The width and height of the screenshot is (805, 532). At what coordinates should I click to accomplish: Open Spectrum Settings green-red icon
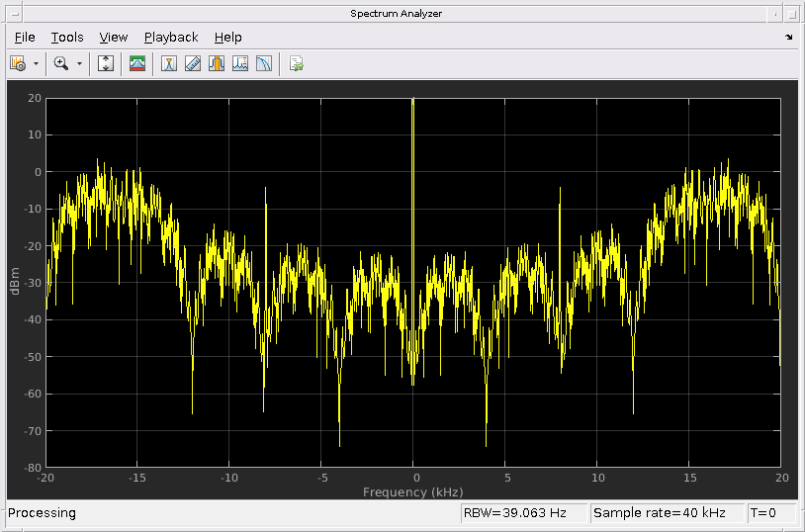point(137,64)
